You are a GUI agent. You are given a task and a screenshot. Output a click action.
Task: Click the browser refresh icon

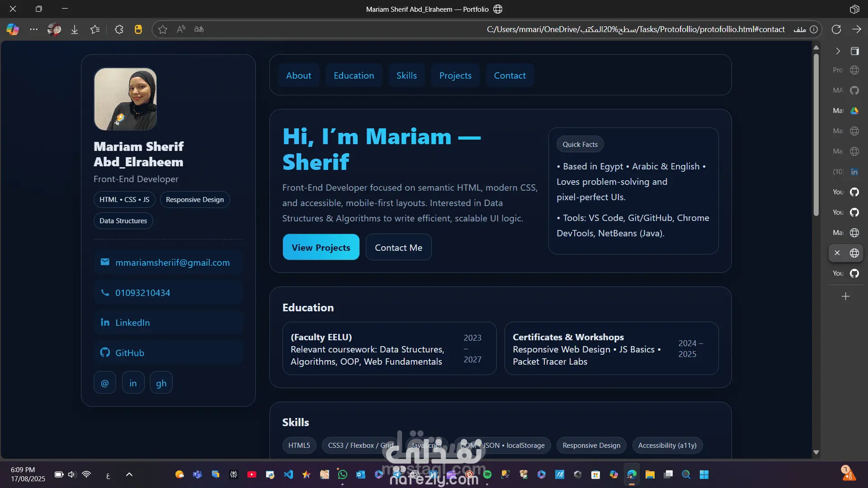tap(836, 29)
